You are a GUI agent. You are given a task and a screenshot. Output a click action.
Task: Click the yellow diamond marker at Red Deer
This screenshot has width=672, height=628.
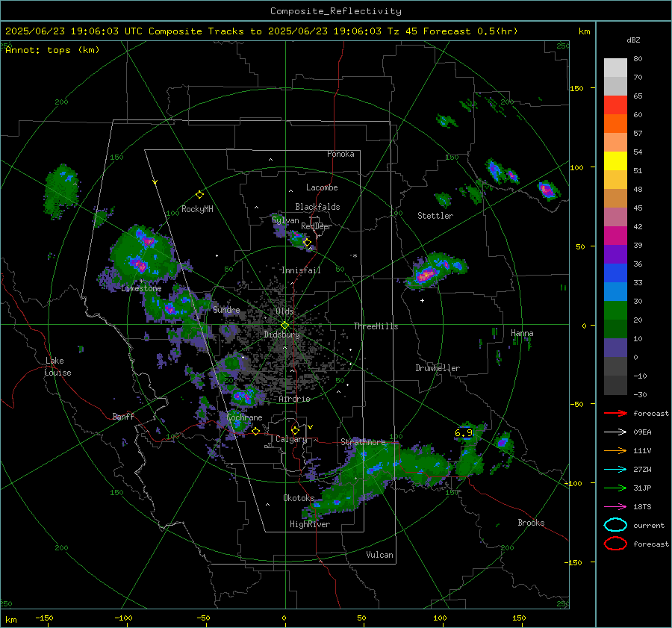(307, 243)
